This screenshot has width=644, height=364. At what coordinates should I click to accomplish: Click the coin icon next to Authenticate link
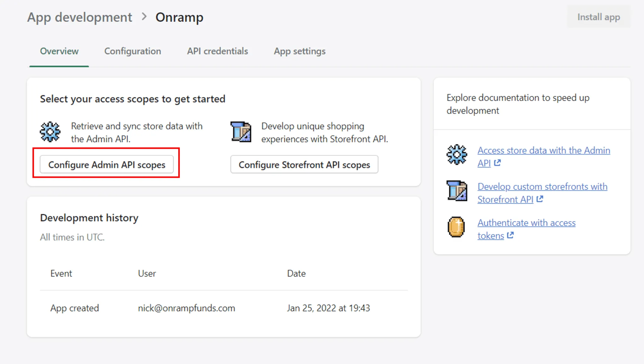456,227
